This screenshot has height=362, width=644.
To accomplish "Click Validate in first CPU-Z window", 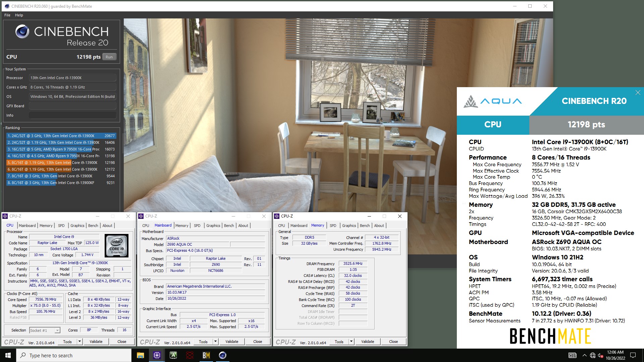I will click(96, 342).
